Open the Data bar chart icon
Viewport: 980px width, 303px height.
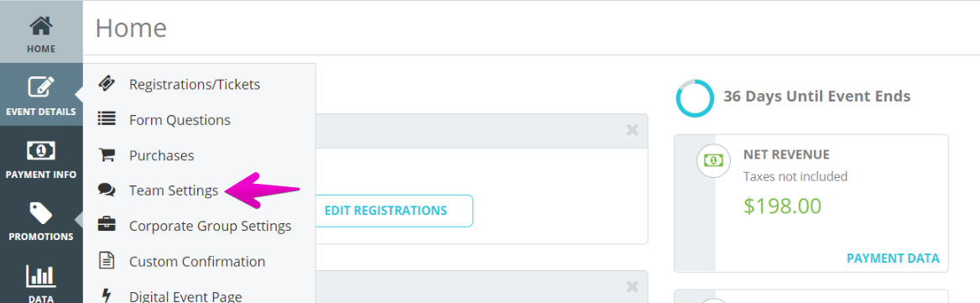(41, 276)
